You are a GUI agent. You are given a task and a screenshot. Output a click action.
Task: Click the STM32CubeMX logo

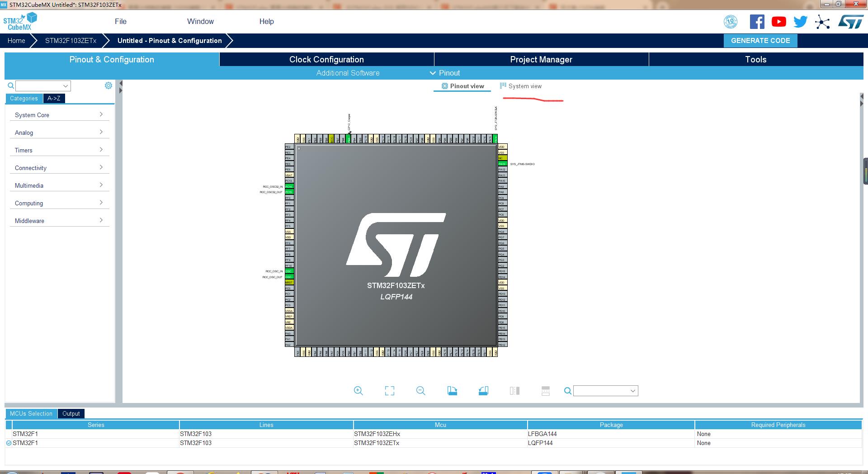pos(20,21)
